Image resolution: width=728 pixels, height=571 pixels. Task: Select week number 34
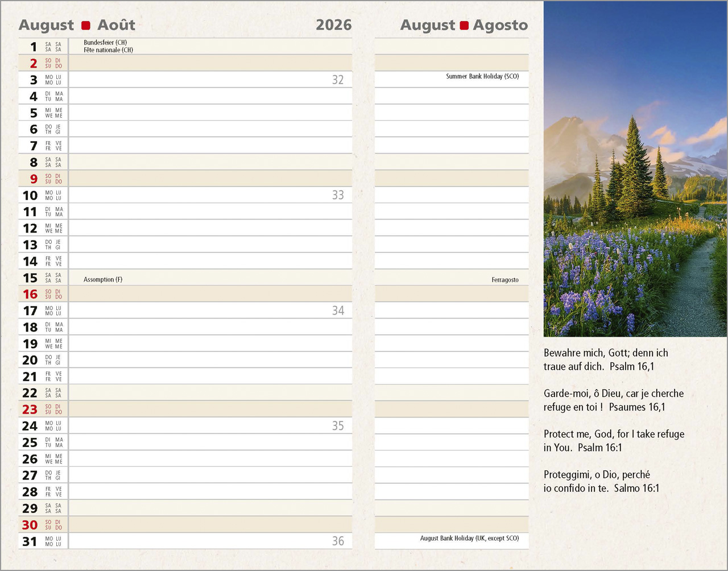click(x=338, y=311)
